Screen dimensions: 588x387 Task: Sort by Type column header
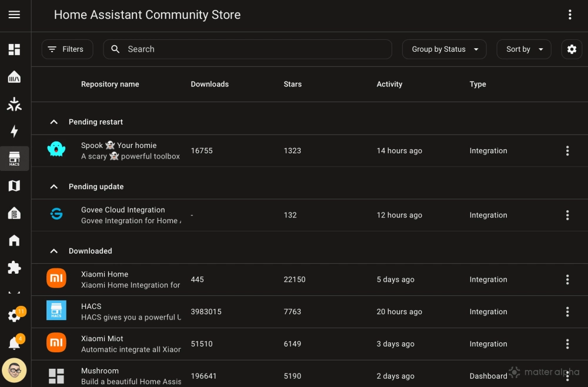tap(477, 85)
